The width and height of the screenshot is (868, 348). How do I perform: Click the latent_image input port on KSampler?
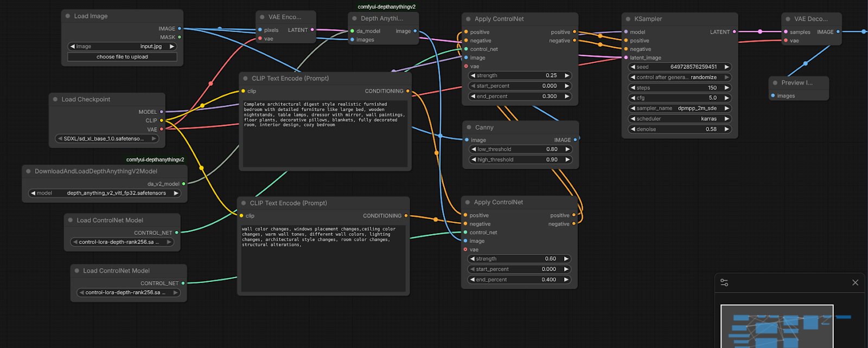point(626,58)
